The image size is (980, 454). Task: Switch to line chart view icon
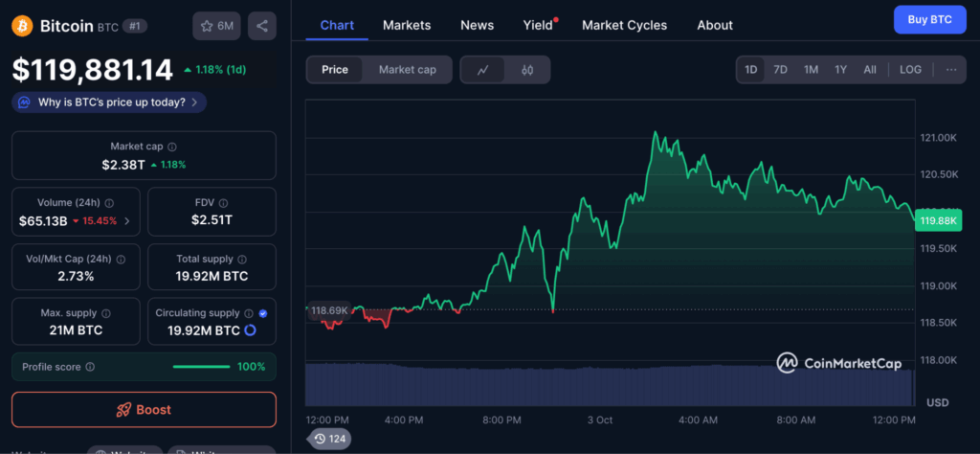[x=483, y=70]
